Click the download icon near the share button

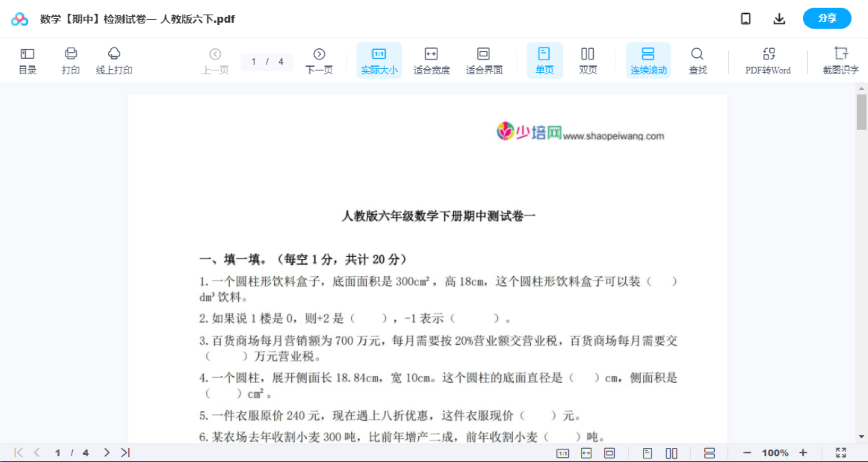779,18
